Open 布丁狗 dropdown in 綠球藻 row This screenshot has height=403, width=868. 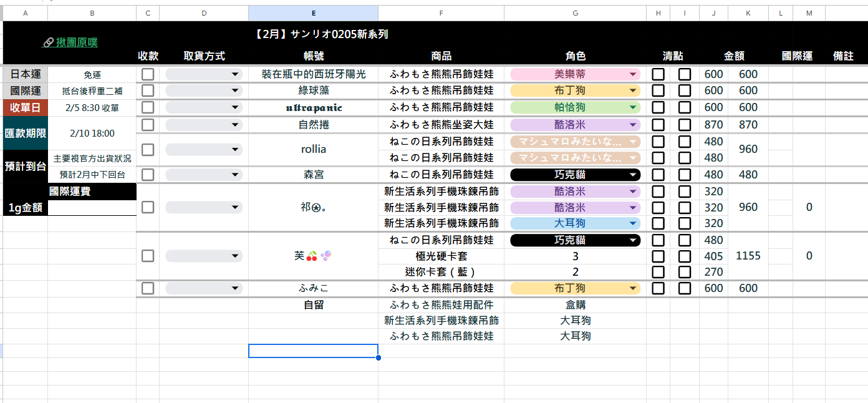[x=575, y=90]
